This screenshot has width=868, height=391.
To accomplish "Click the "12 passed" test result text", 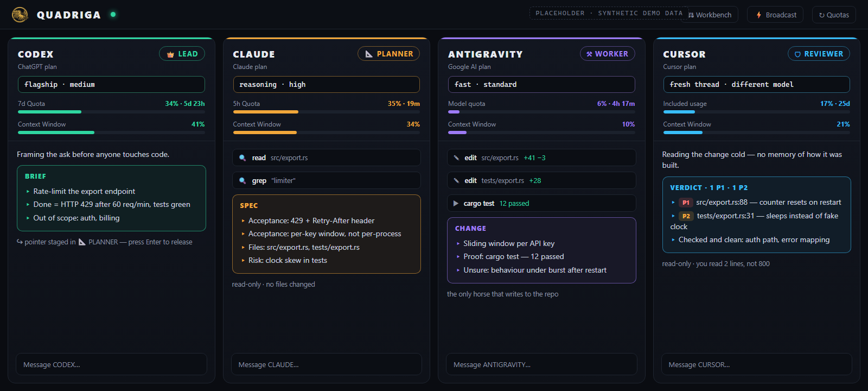I will coord(514,204).
